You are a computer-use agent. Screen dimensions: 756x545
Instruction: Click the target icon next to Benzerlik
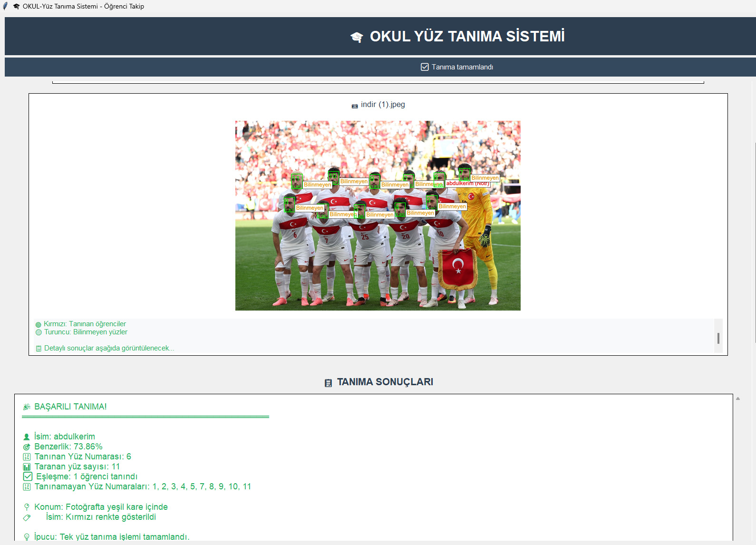pos(27,447)
